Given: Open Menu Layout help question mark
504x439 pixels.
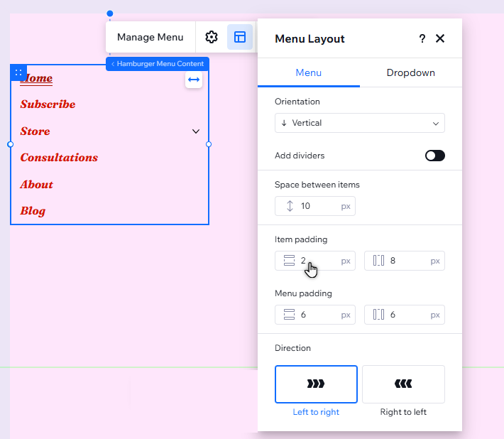Looking at the screenshot, I should pyautogui.click(x=422, y=38).
